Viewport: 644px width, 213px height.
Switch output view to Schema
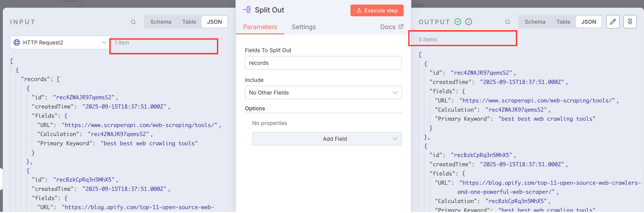535,22
